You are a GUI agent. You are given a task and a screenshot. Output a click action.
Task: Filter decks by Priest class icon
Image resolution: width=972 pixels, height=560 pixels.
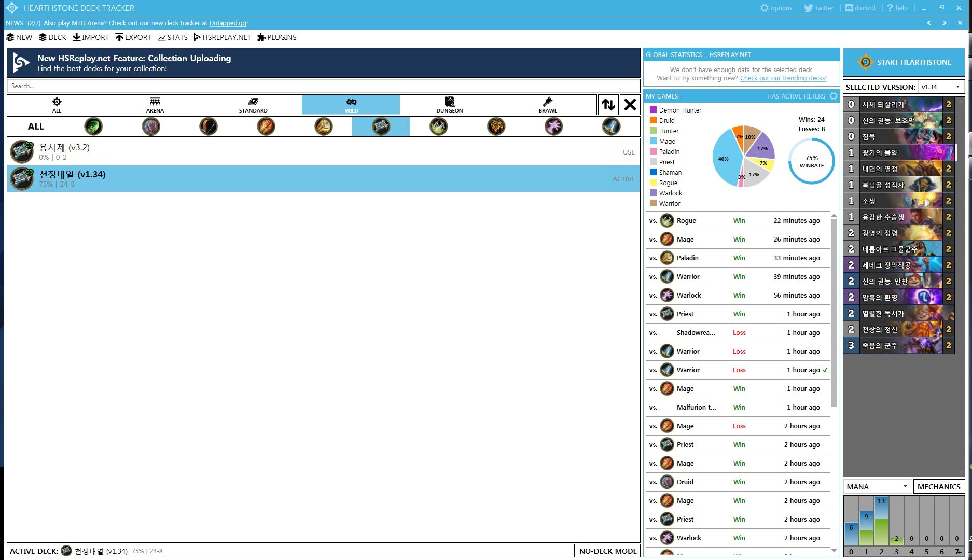pos(381,126)
